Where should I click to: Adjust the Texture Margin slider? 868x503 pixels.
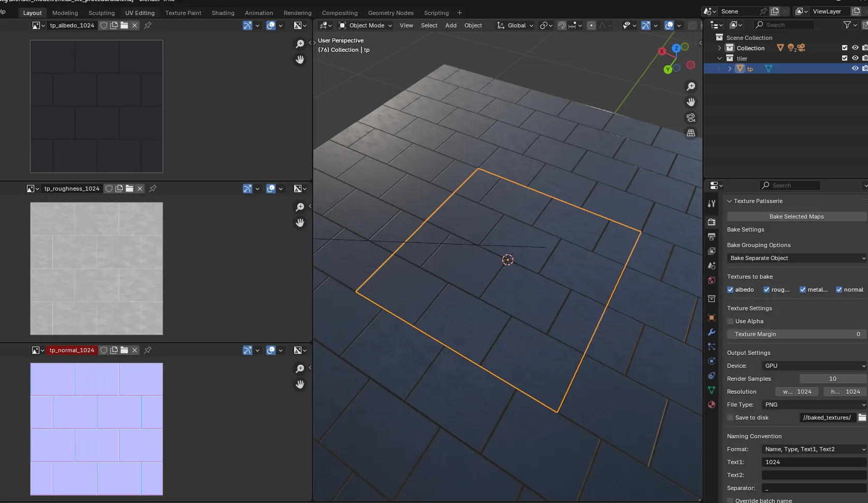[797, 334]
